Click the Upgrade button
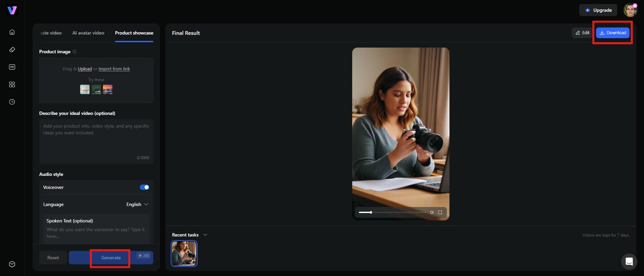 pos(598,10)
